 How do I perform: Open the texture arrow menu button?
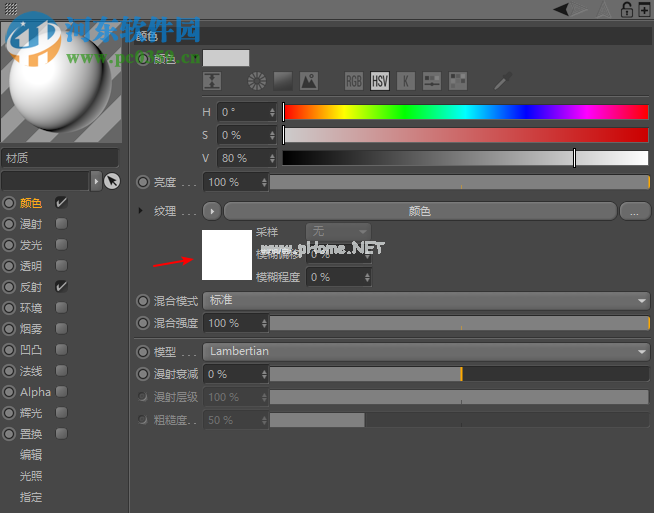(x=212, y=211)
